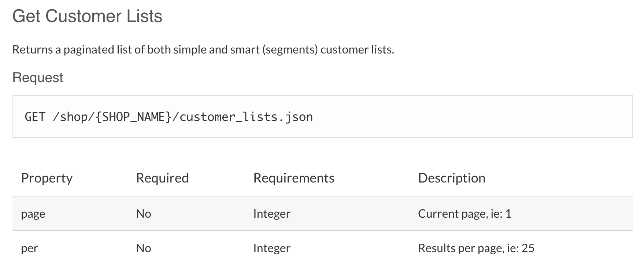Click the paginated list description paragraph
The height and width of the screenshot is (269, 644).
pos(203,49)
